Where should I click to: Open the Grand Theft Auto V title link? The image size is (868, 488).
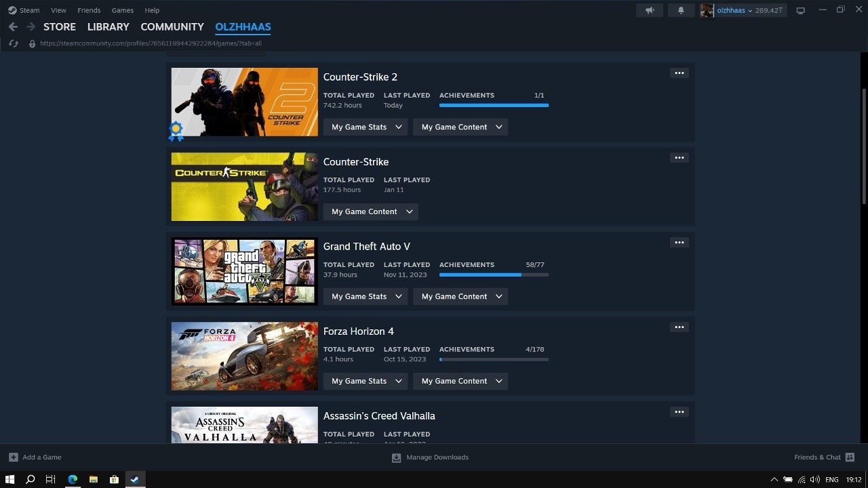[x=367, y=247]
